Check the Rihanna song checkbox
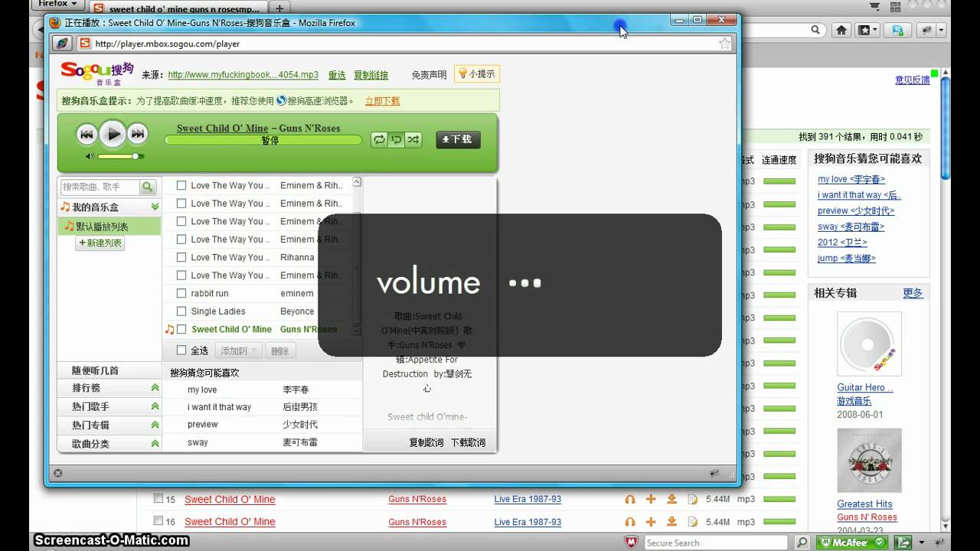Image resolution: width=980 pixels, height=551 pixels. coord(181,257)
